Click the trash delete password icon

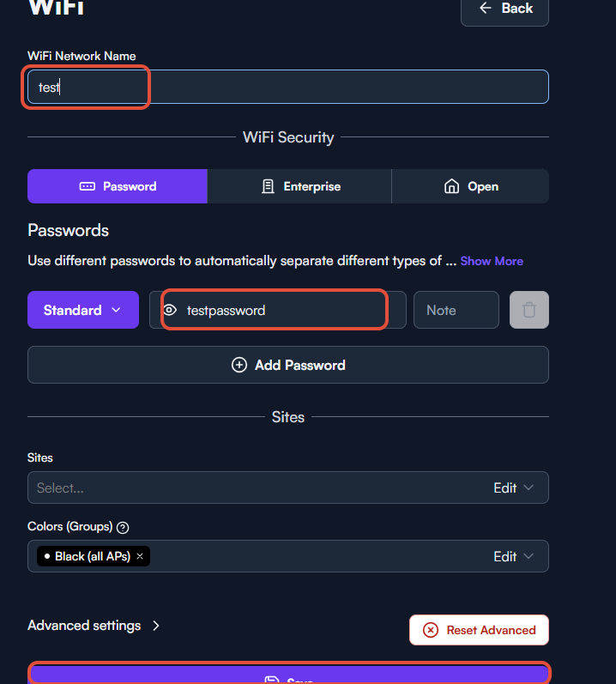tap(528, 310)
